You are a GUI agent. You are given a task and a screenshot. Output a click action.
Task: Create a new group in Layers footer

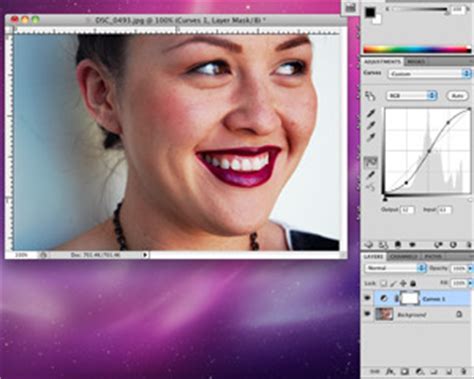coord(434,371)
